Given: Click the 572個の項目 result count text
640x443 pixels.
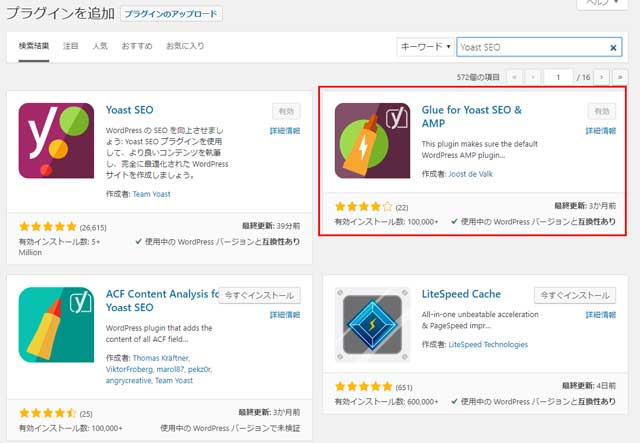Looking at the screenshot, I should coord(478,77).
